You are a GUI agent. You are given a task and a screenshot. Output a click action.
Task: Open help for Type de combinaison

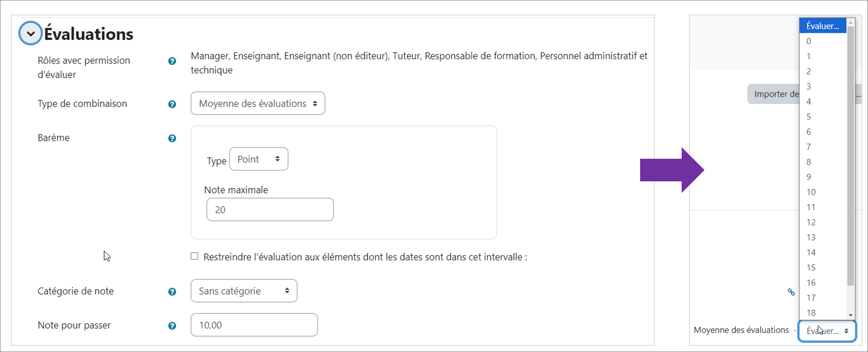(x=172, y=104)
